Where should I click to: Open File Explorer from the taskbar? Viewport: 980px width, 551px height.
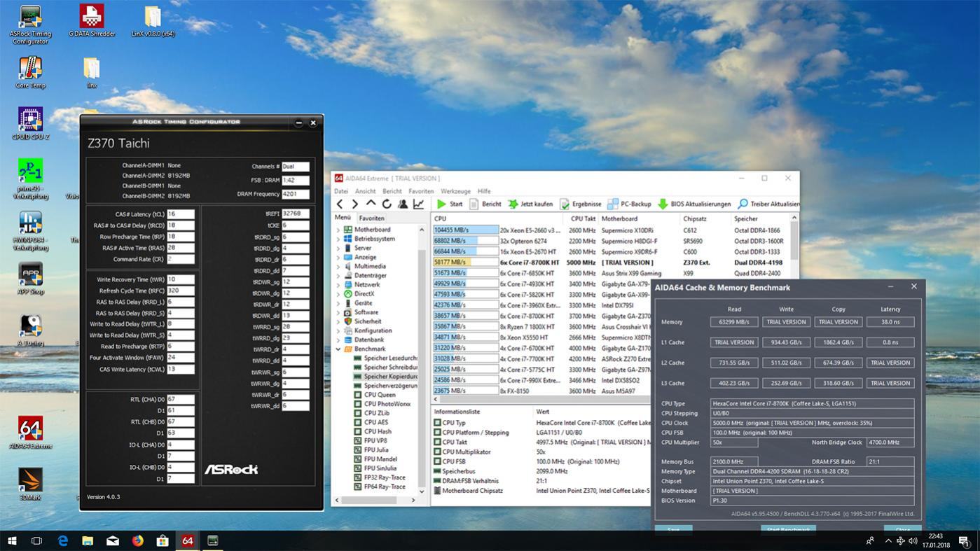pyautogui.click(x=88, y=540)
